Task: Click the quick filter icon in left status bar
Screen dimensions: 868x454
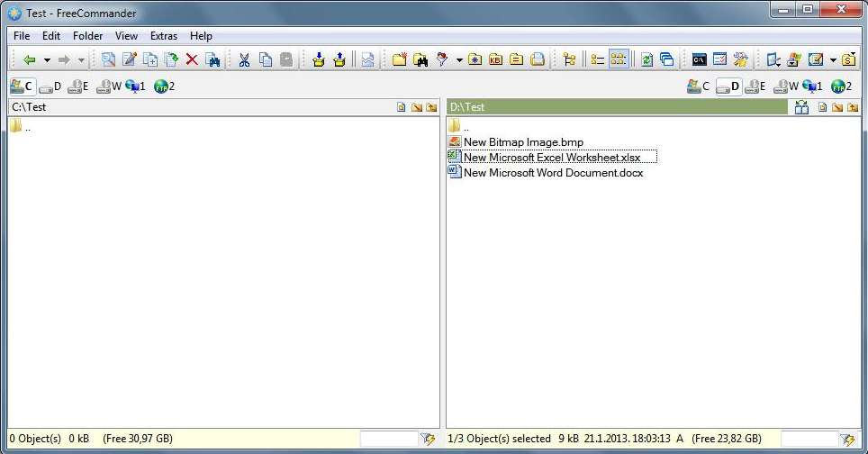Action: tap(428, 439)
